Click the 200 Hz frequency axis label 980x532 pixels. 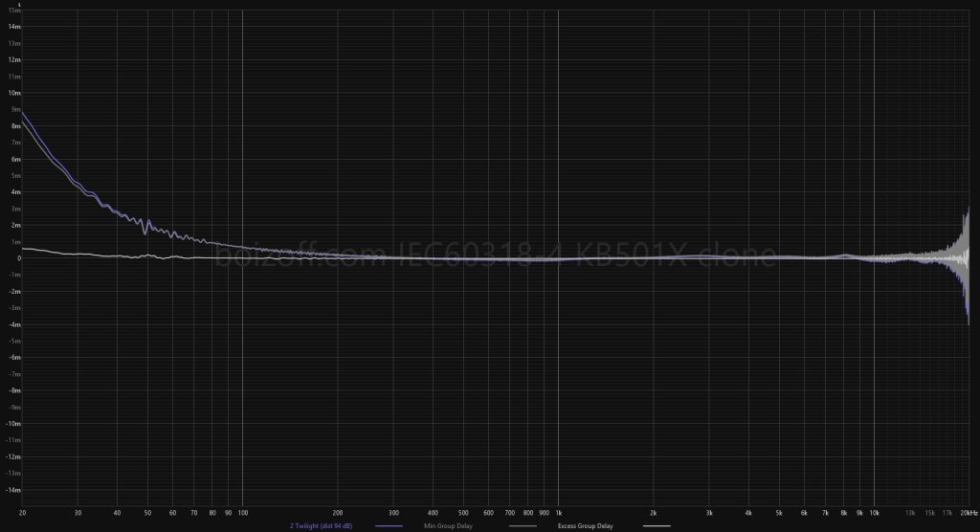click(337, 512)
